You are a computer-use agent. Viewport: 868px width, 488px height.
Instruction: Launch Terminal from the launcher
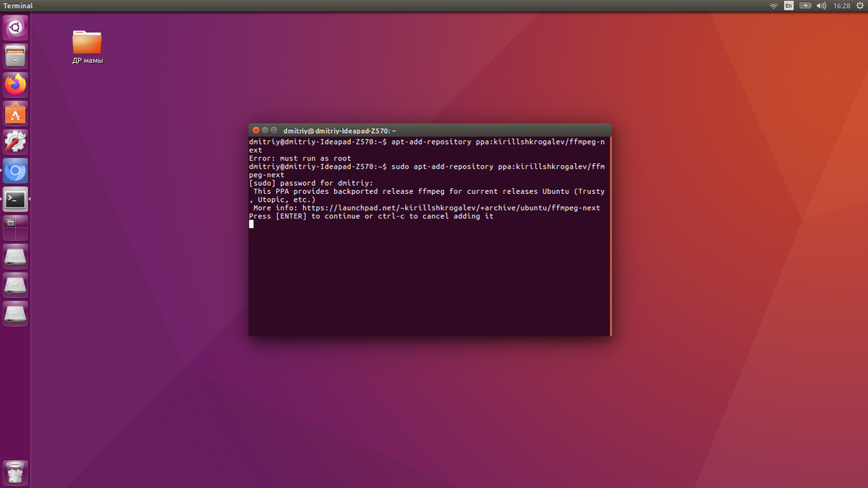click(x=14, y=198)
